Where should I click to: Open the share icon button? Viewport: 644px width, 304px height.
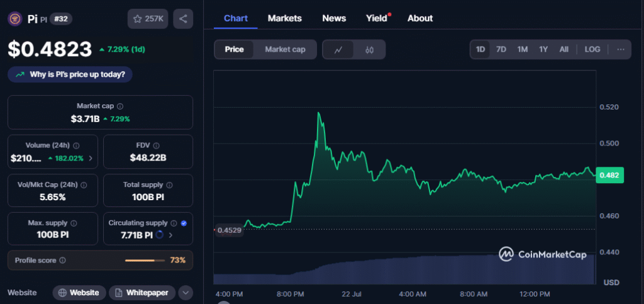[x=183, y=19]
